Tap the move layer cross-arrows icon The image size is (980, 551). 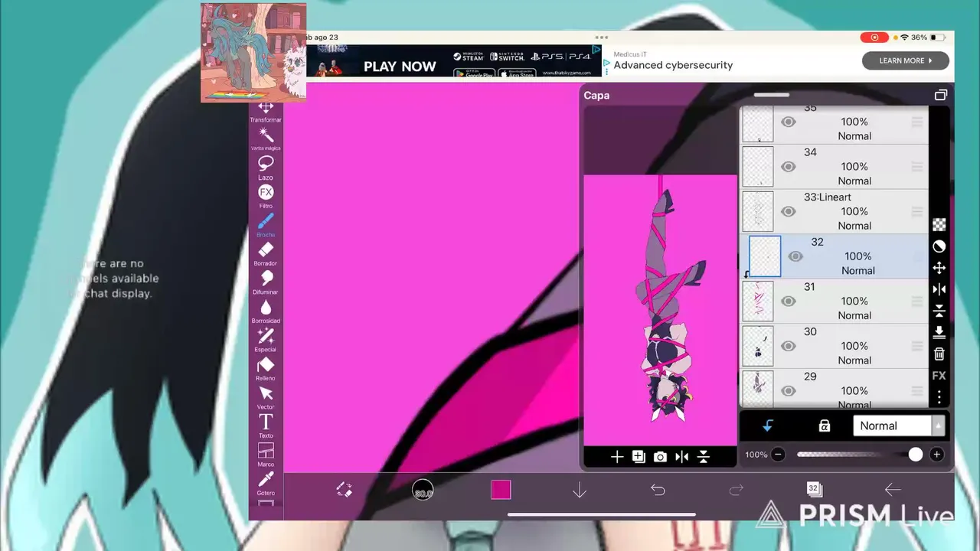point(939,268)
